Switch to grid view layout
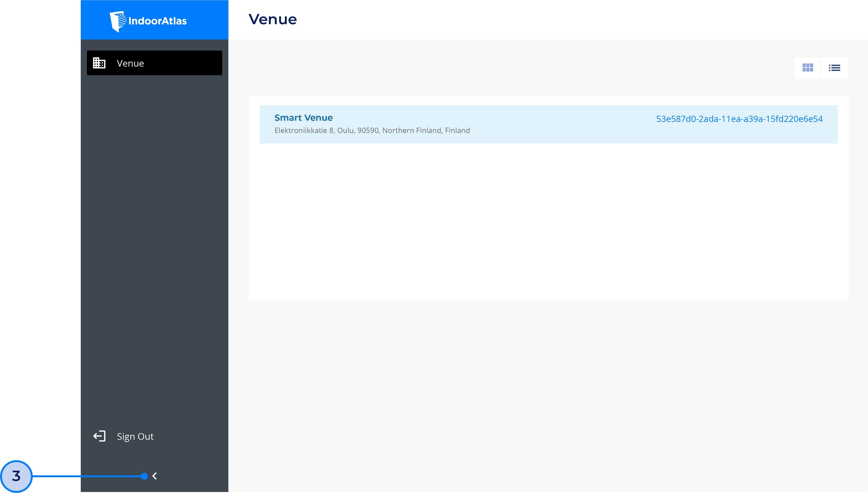This screenshot has height=493, width=868. click(x=807, y=68)
